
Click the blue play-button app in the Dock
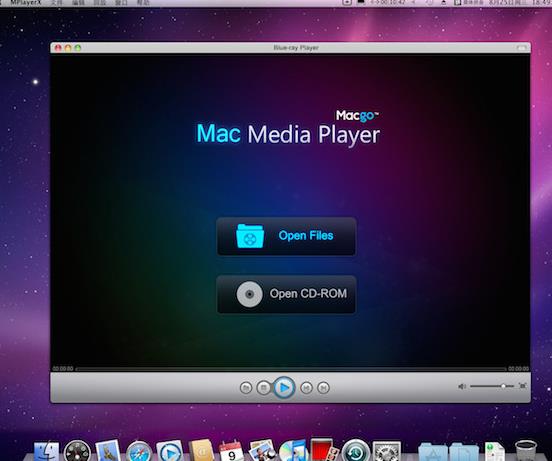click(x=169, y=451)
